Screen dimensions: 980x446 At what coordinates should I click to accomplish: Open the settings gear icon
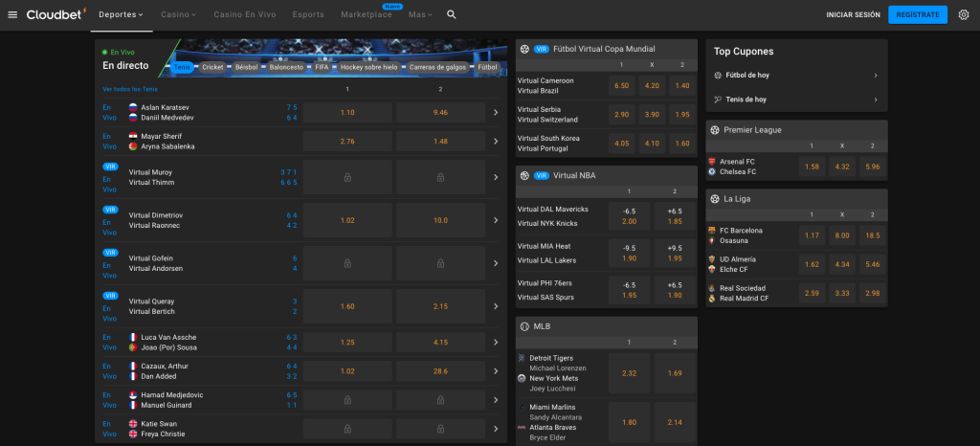963,14
